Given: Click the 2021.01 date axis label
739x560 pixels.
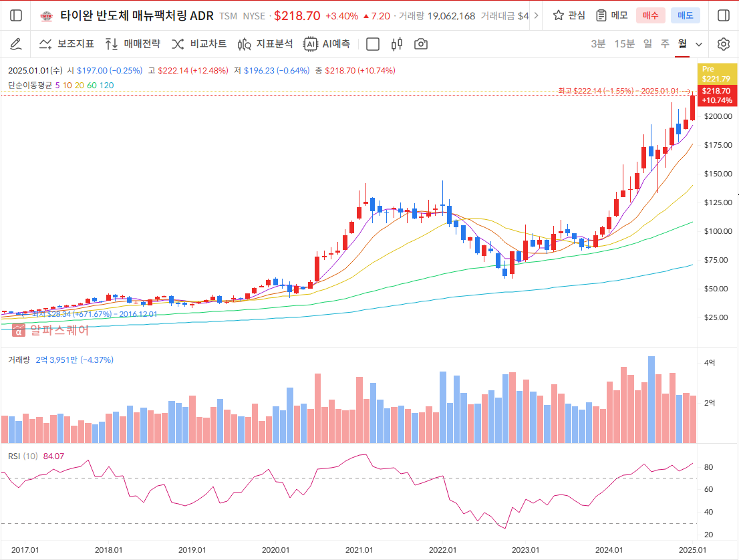Looking at the screenshot, I should tap(359, 550).
